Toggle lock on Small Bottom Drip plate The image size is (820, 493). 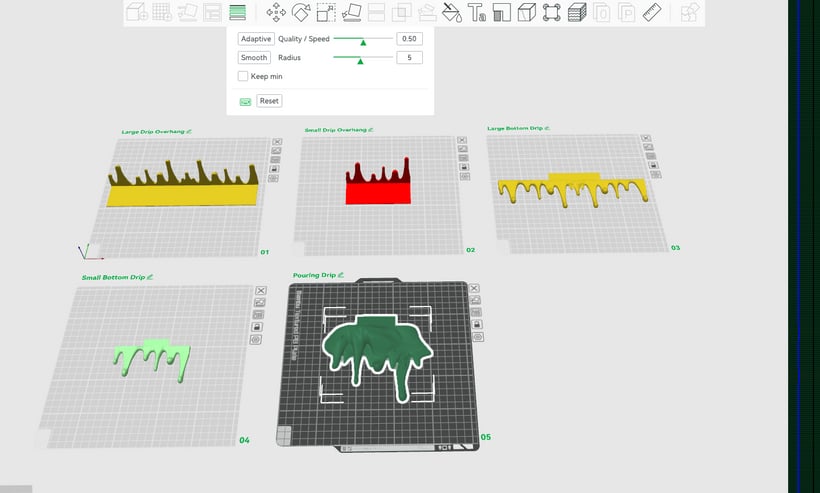click(257, 327)
